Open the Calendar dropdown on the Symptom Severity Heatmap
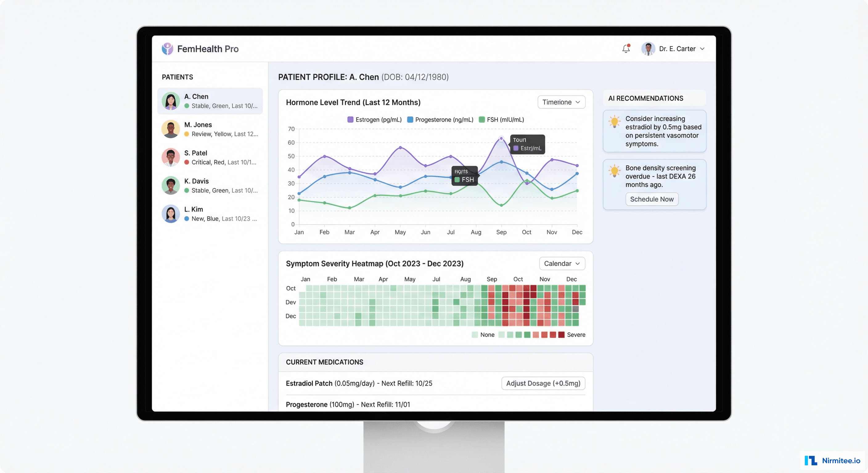 562,264
